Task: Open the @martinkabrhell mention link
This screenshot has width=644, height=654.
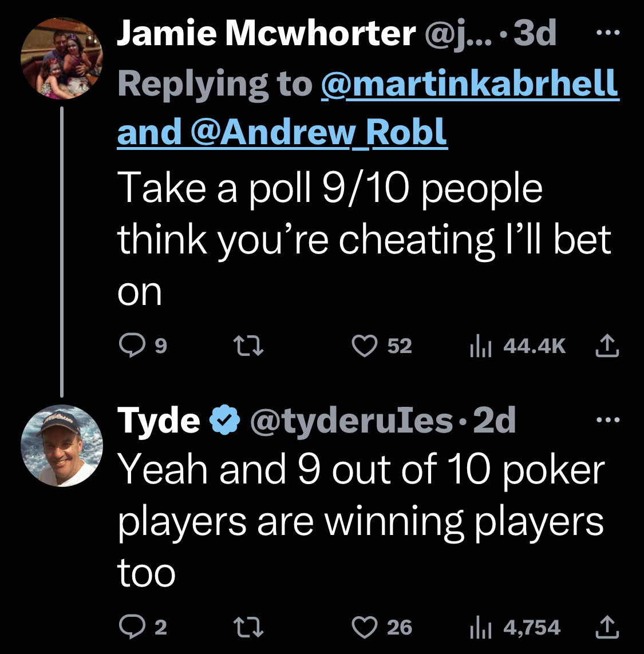Action: (x=470, y=84)
